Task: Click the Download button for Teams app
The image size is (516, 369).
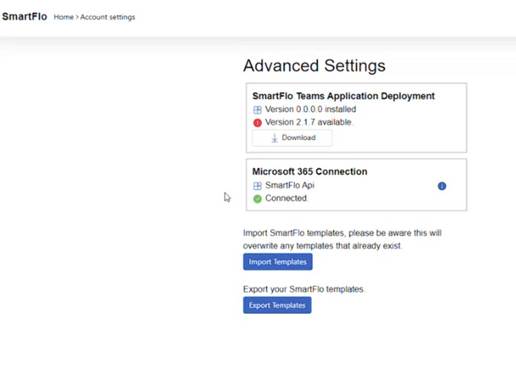Action: click(x=292, y=138)
